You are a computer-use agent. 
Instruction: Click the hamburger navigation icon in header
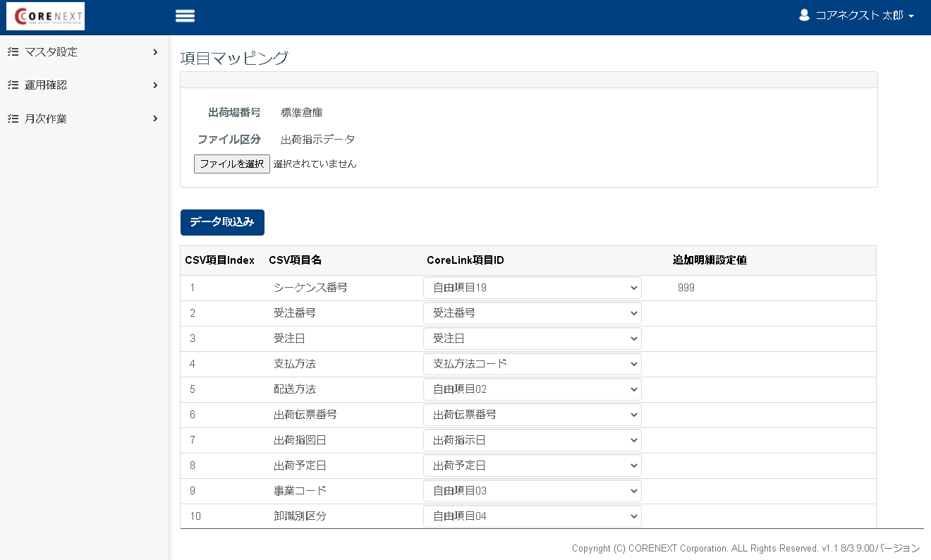click(x=185, y=15)
